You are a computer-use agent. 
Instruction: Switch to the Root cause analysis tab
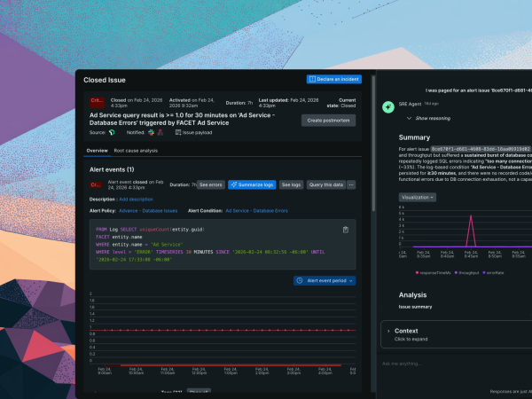coord(136,151)
